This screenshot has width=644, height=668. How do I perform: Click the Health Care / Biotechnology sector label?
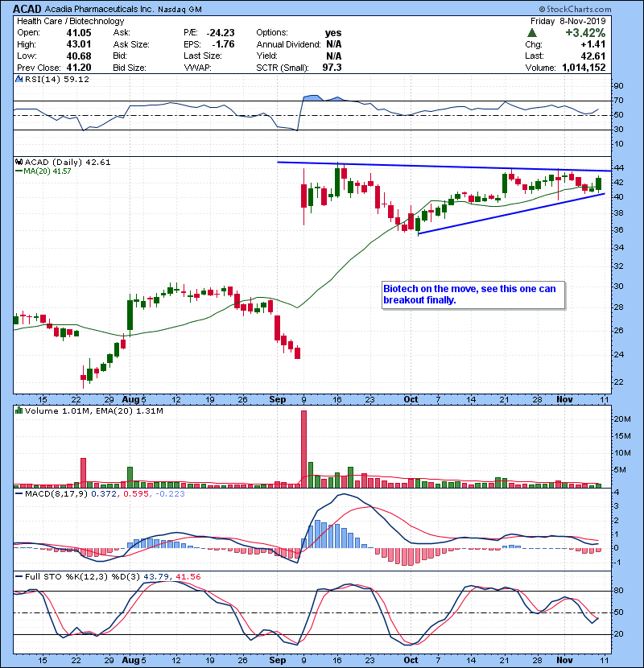[x=71, y=21]
